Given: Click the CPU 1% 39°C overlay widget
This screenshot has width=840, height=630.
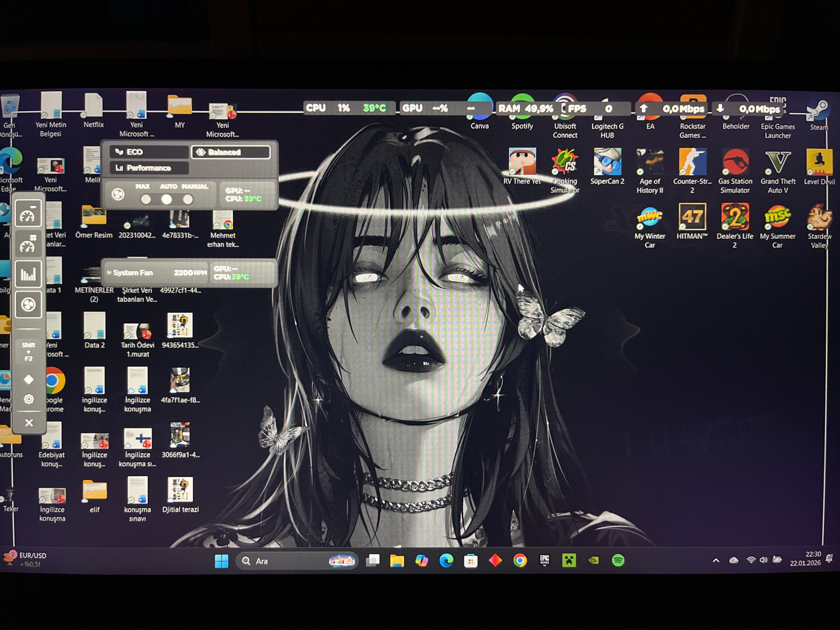Looking at the screenshot, I should (349, 108).
